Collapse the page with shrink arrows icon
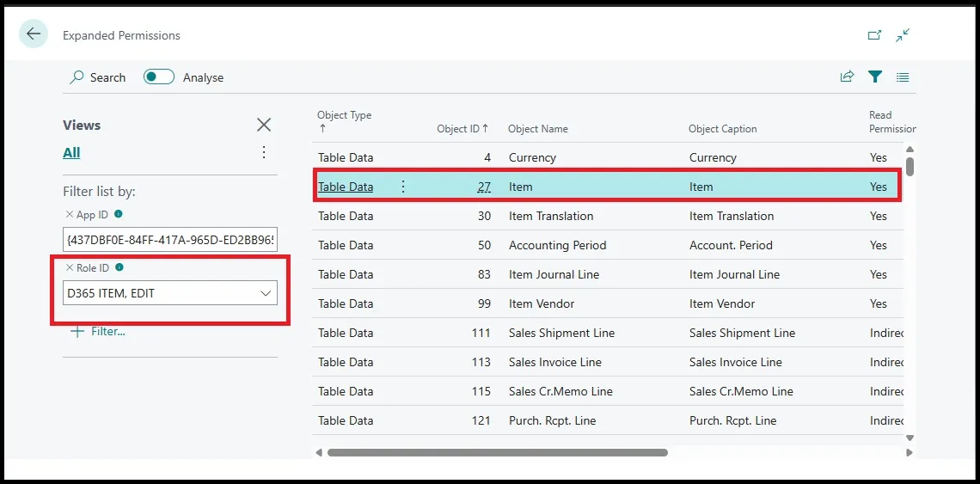The height and width of the screenshot is (484, 980). click(x=902, y=35)
